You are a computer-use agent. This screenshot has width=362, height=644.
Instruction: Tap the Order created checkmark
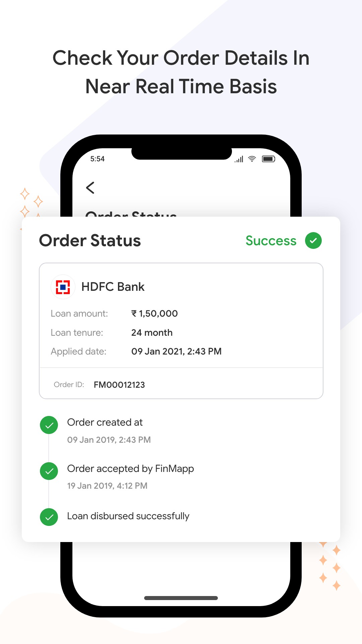[x=49, y=425]
